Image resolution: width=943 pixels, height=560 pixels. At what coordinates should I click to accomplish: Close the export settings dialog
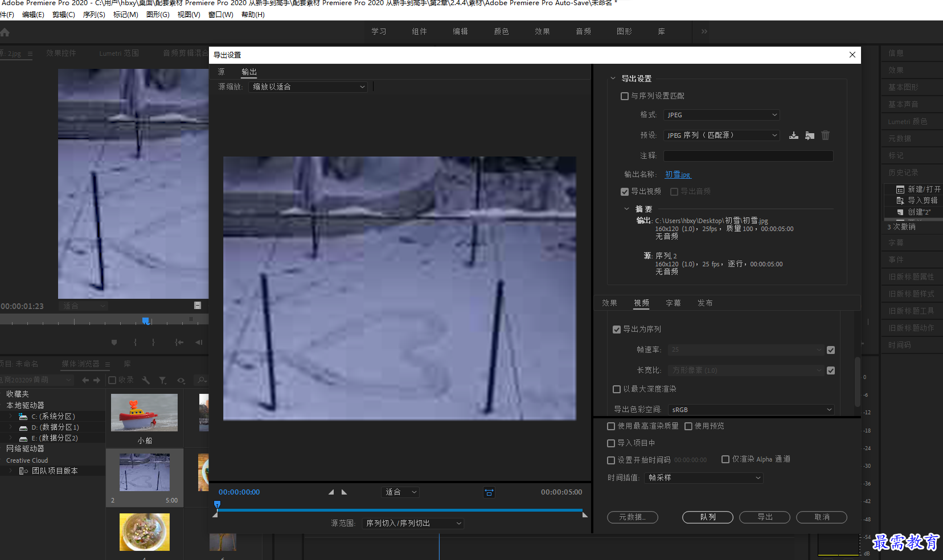click(852, 55)
